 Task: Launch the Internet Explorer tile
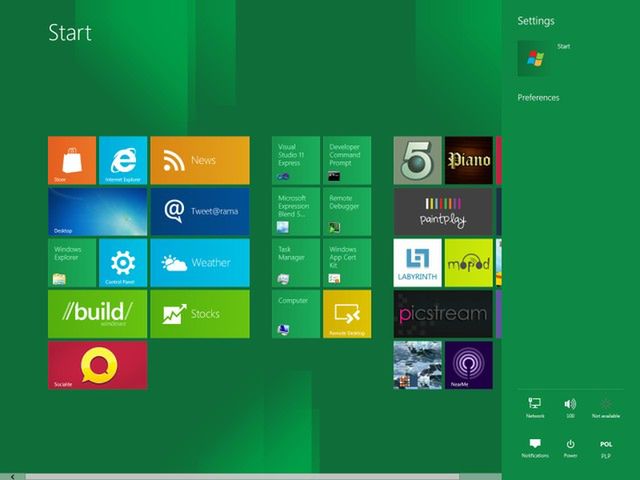[123, 160]
